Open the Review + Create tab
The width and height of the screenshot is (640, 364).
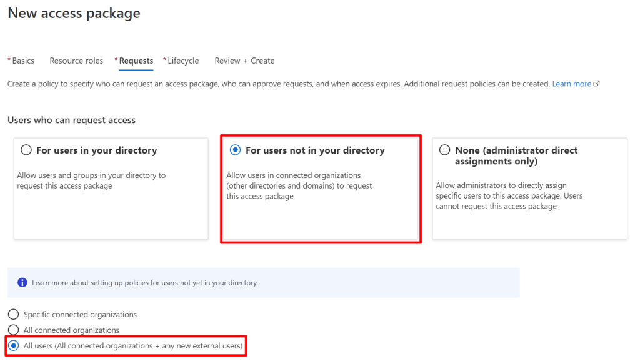tap(244, 61)
